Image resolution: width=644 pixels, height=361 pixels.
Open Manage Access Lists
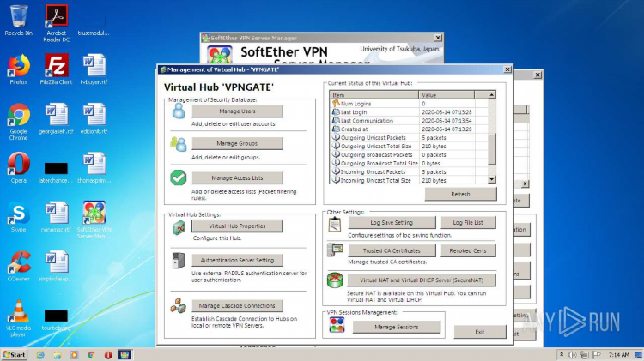[237, 177]
